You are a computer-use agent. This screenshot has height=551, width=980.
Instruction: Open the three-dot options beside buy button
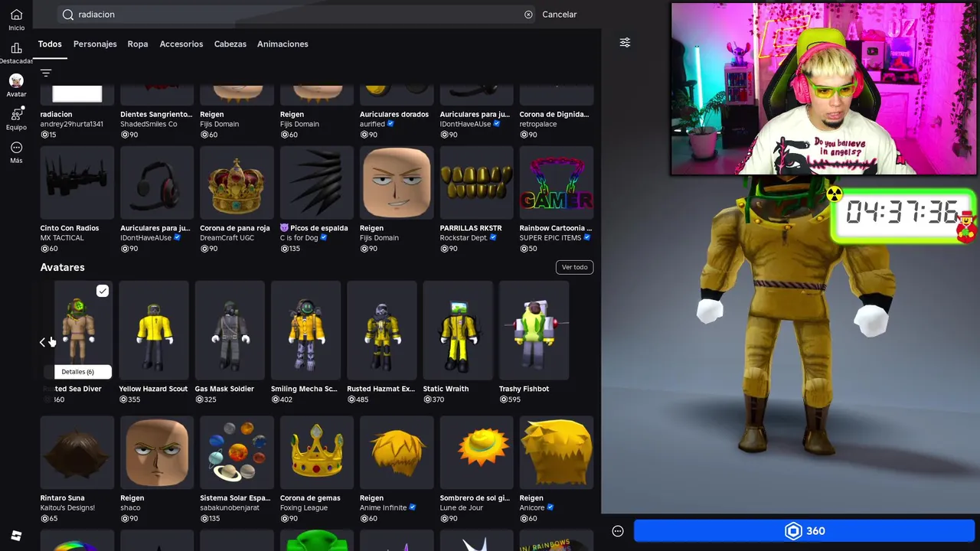618,531
